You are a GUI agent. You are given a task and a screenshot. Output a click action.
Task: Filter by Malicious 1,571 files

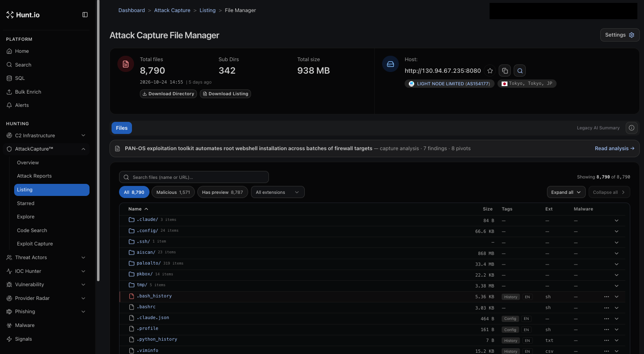coord(173,192)
